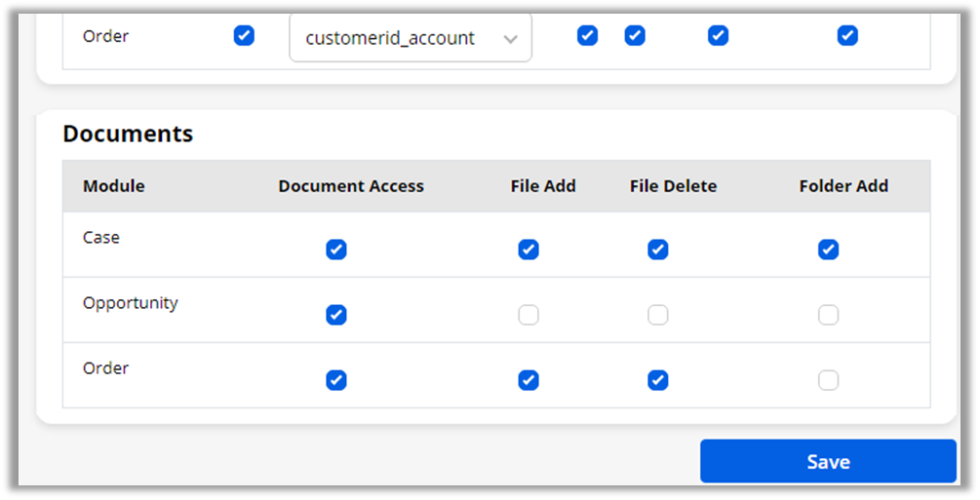The width and height of the screenshot is (980, 500).
Task: Uncheck the checkbox immediately right of customerid_account dropdown
Action: click(587, 36)
